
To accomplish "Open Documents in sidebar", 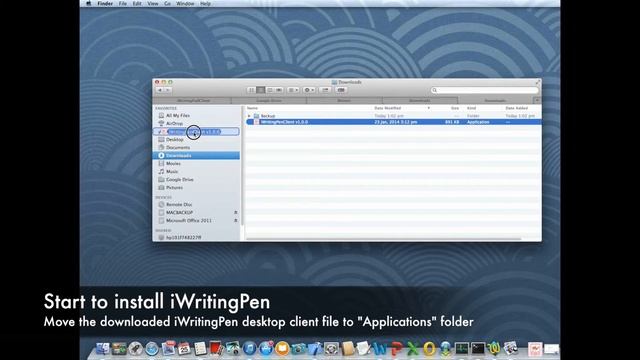I will click(x=178, y=147).
